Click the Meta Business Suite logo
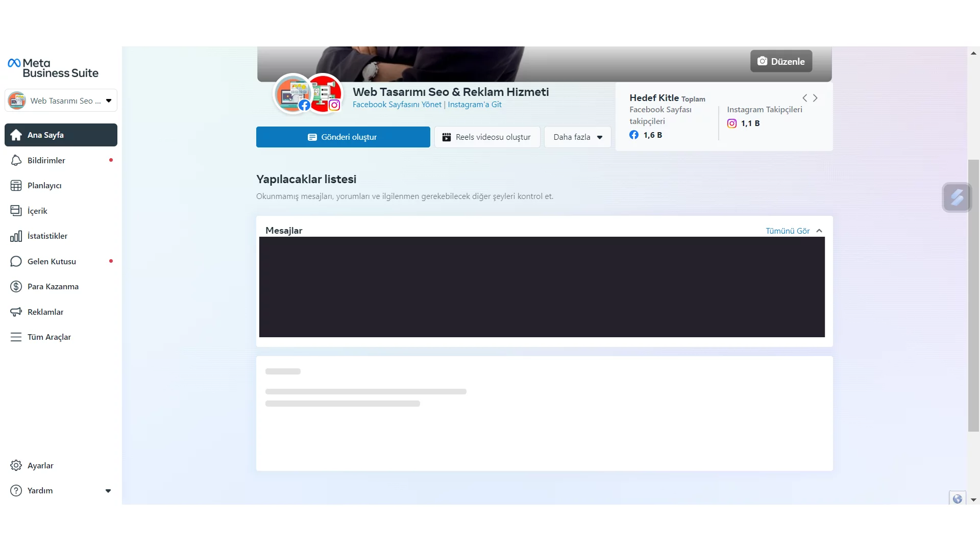This screenshot has width=980, height=551. (x=53, y=68)
